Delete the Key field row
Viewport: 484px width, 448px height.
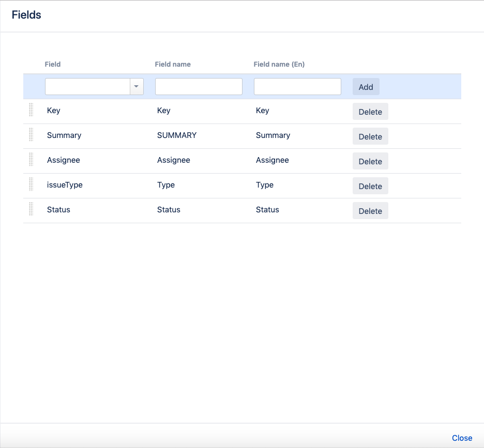[x=370, y=112]
